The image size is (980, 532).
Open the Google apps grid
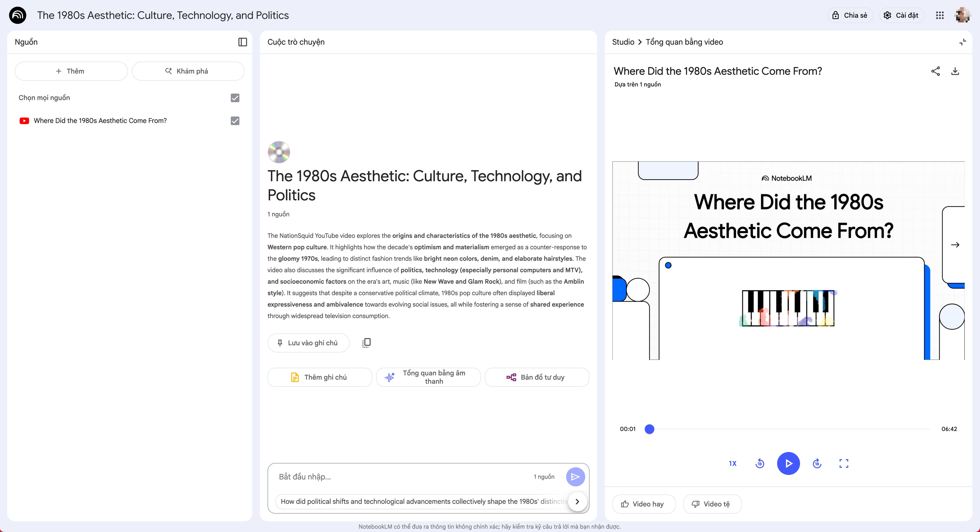point(940,15)
